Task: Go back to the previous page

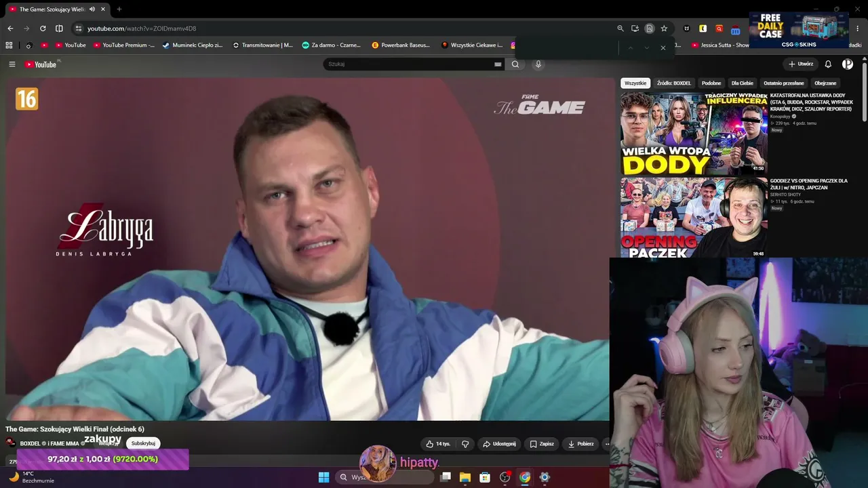Action: pyautogui.click(x=10, y=28)
